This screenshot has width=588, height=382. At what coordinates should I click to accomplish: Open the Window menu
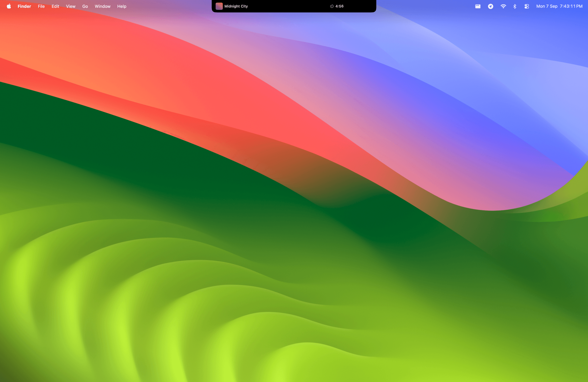(102, 6)
